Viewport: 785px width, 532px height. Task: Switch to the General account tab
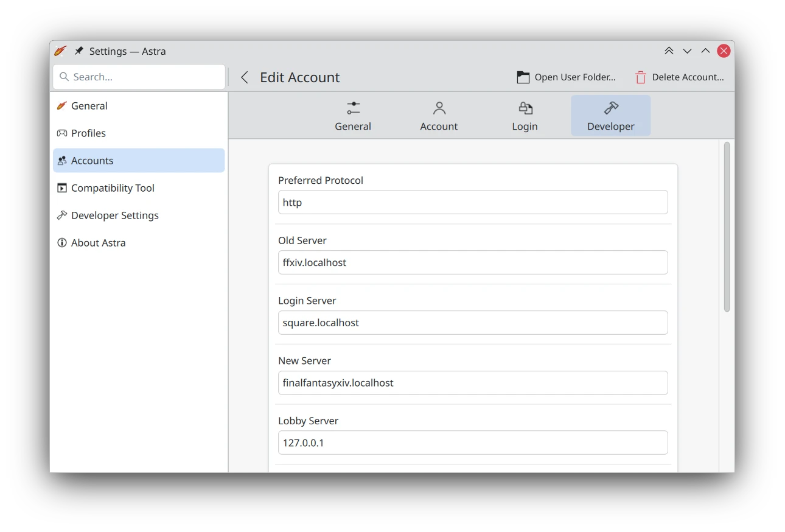[353, 116]
